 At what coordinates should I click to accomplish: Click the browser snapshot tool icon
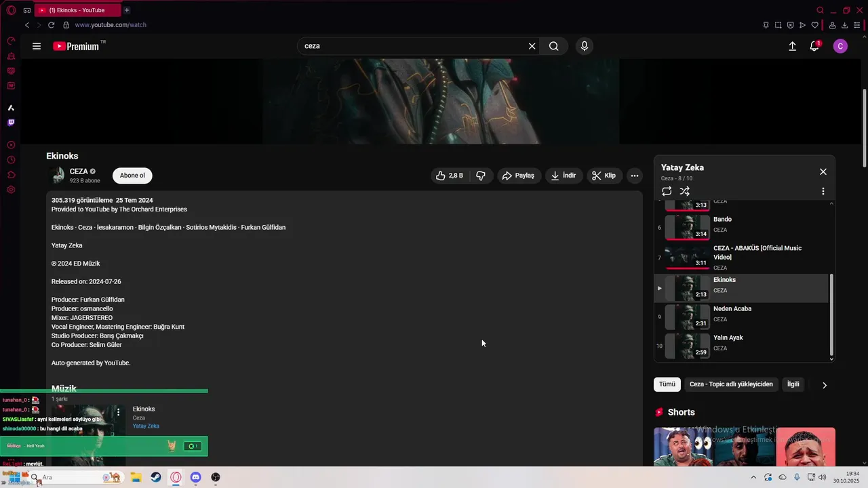pyautogui.click(x=778, y=25)
